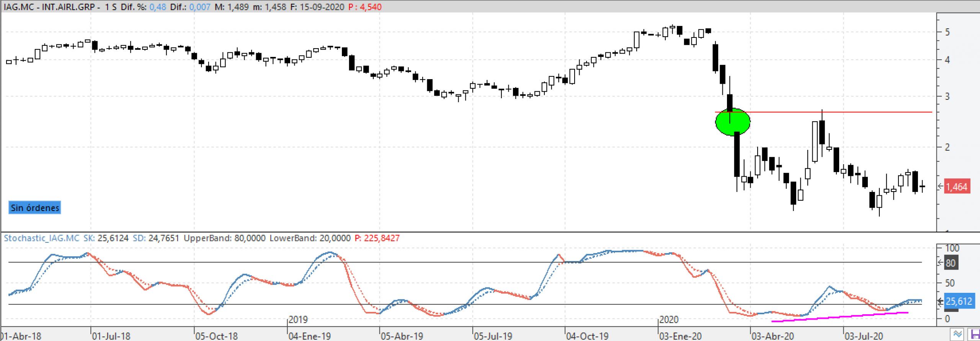The image size is (980, 341).
Task: Click the 'Sin órdenes' button
Action: (x=35, y=208)
